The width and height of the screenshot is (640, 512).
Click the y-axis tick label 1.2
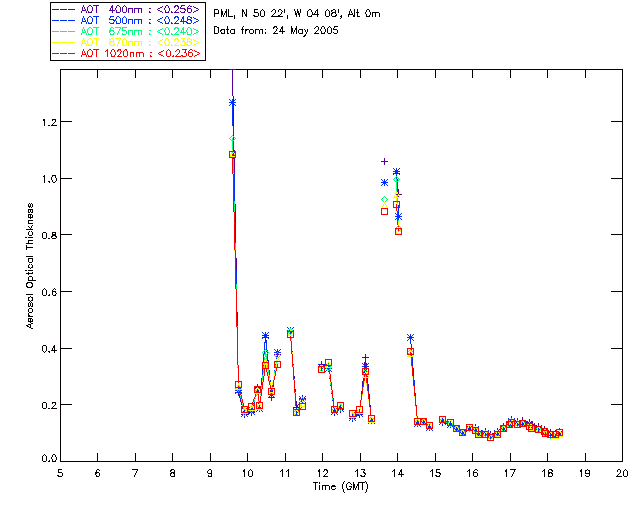pos(49,122)
